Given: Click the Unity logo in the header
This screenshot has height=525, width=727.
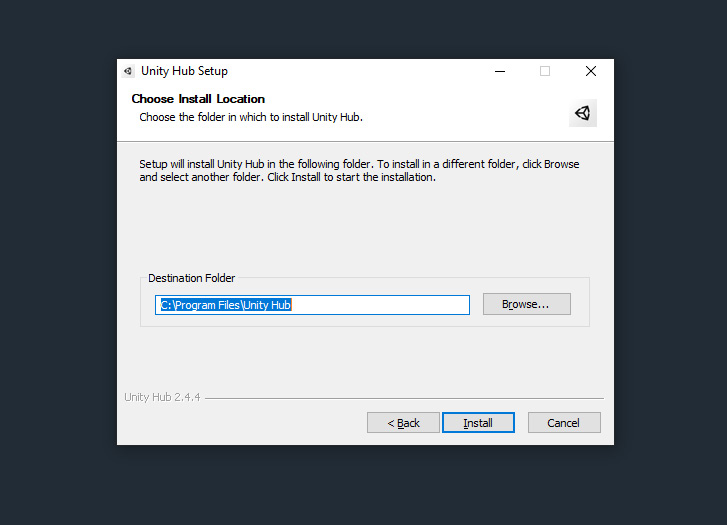Looking at the screenshot, I should tap(582, 113).
